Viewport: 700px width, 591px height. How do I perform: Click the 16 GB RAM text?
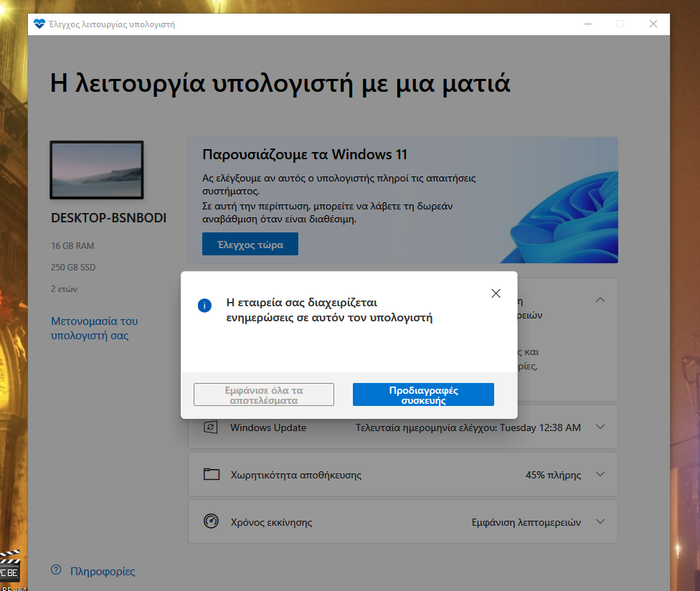tap(72, 246)
